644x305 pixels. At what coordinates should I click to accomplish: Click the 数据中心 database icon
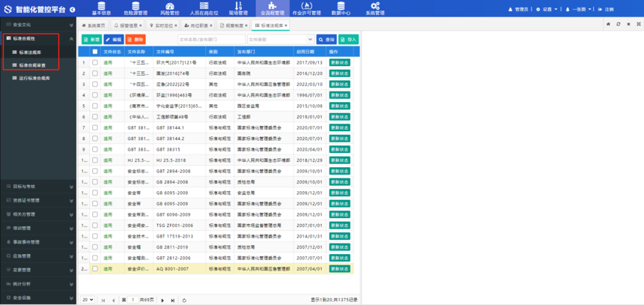[x=341, y=7]
